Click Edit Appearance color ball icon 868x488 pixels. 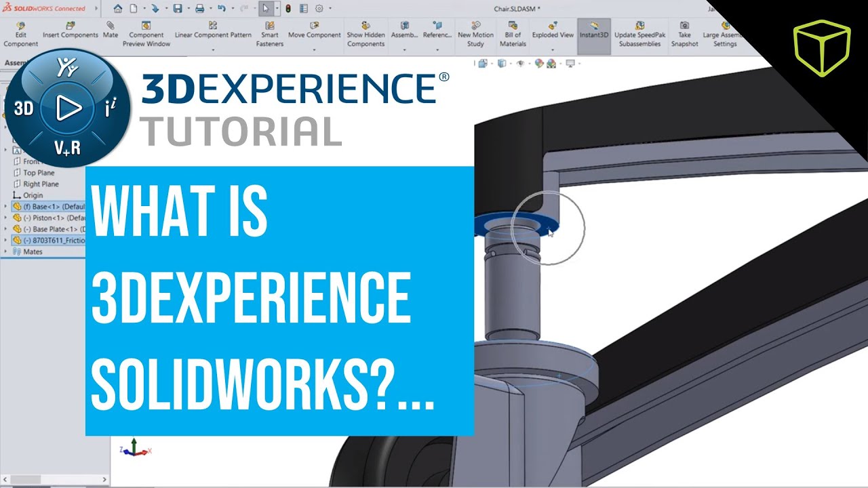point(540,64)
